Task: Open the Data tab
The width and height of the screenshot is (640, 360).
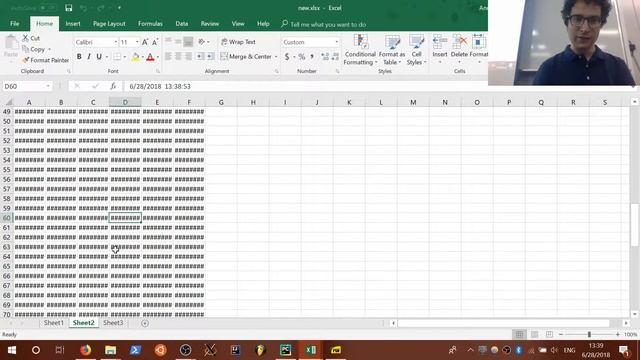Action: pos(182,24)
